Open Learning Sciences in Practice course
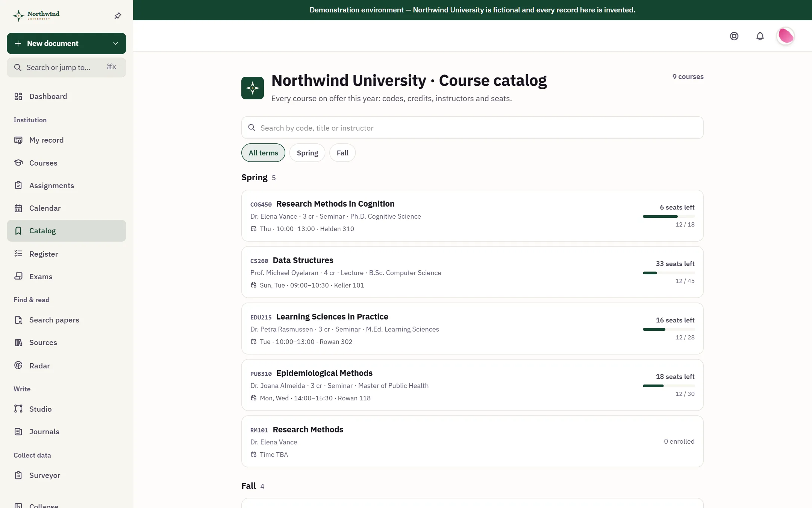This screenshot has width=812, height=508. click(472, 329)
